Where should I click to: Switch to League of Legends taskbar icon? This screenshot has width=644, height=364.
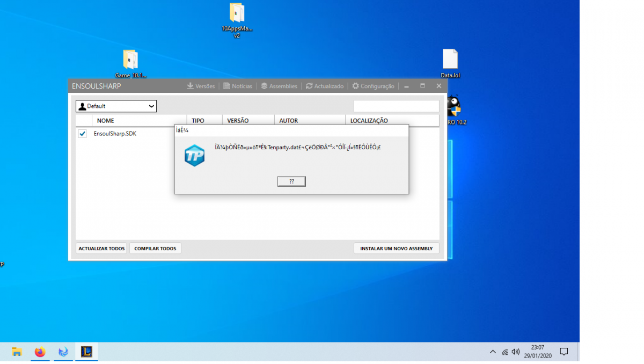coord(86,352)
